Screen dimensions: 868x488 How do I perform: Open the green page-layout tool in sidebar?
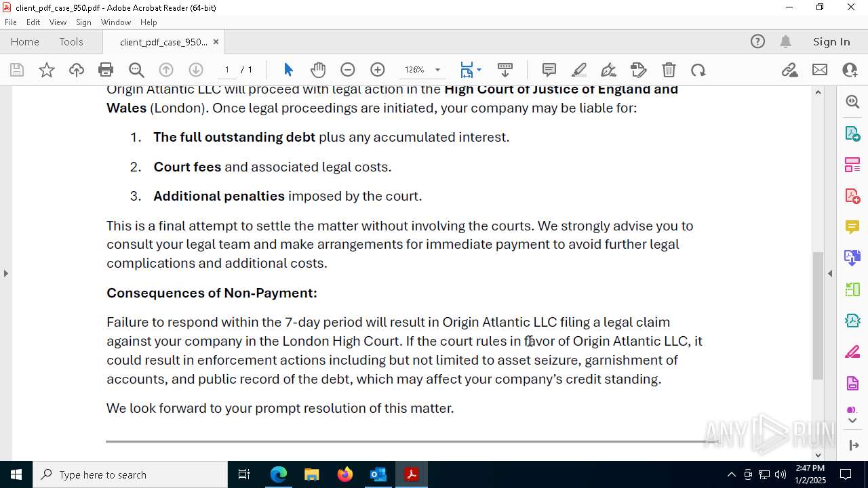pyautogui.click(x=852, y=289)
